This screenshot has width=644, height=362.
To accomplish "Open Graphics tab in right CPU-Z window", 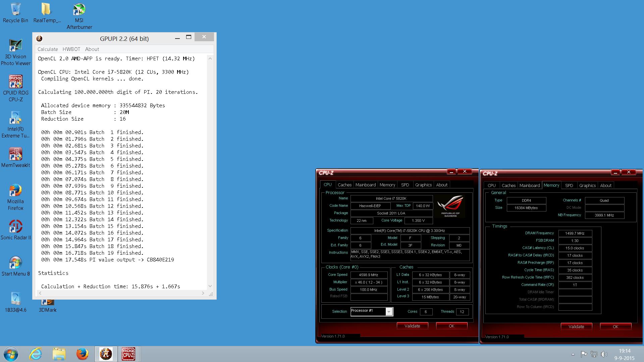I will 587,185.
